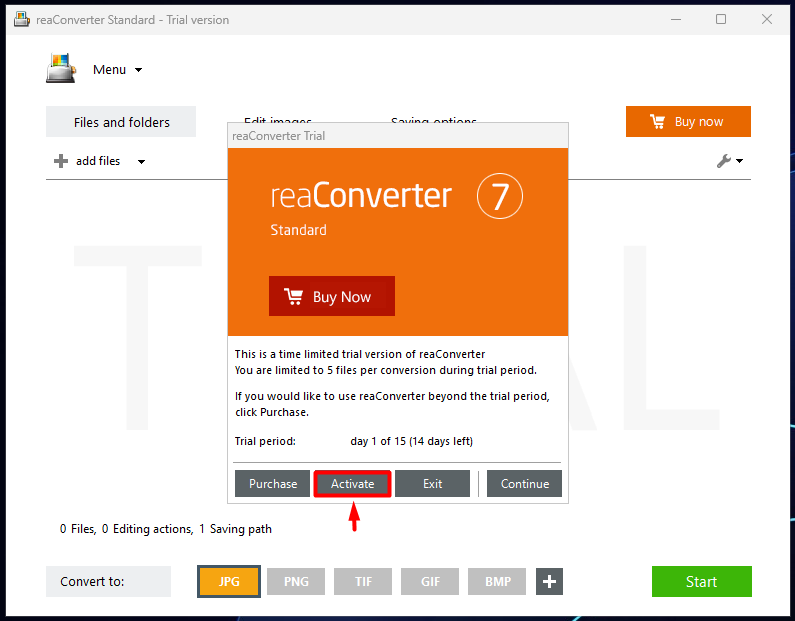
Task: Click the title bar app icon
Action: (x=22, y=19)
